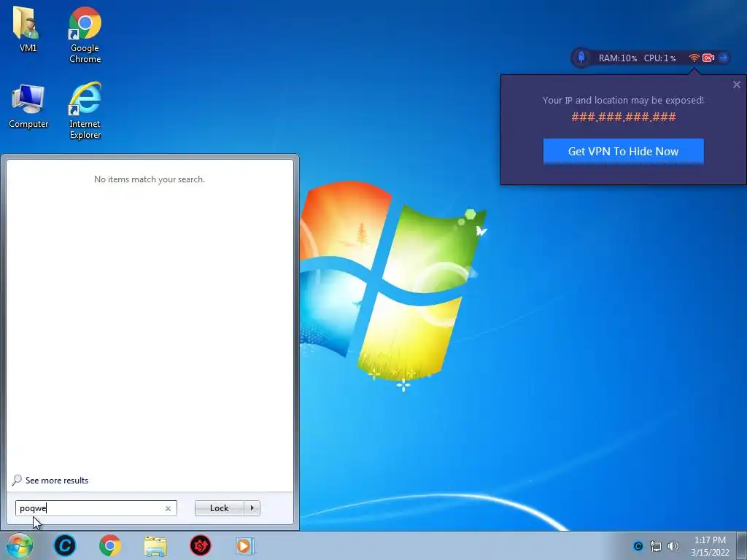The width and height of the screenshot is (747, 560).
Task: Click the Advanced SystemCare system tray icon
Action: pos(638,546)
